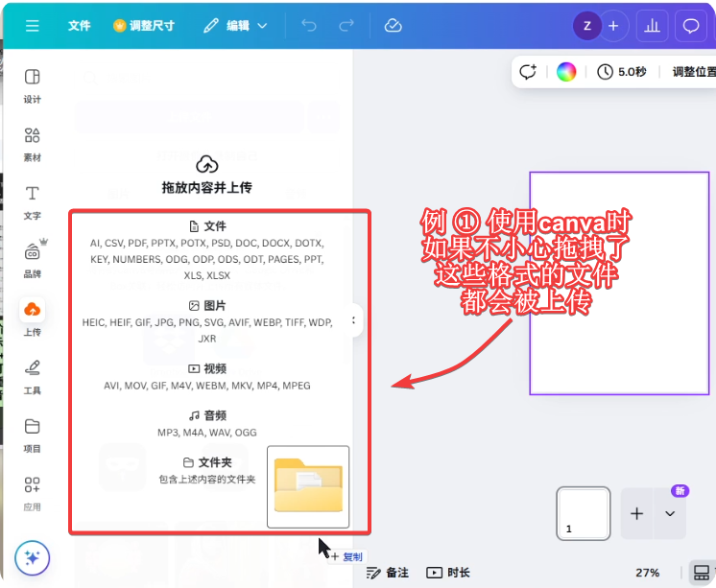Open the 项目 projects tab

(x=33, y=435)
